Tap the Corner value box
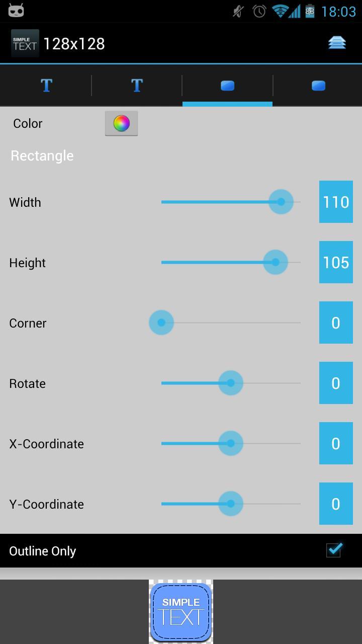 point(336,323)
